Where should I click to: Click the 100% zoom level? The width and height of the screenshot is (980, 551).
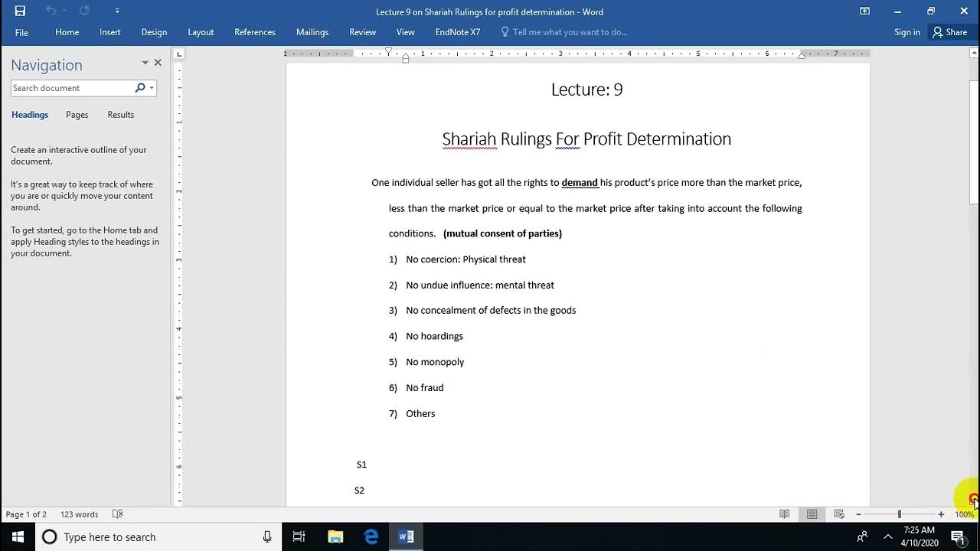click(x=964, y=514)
